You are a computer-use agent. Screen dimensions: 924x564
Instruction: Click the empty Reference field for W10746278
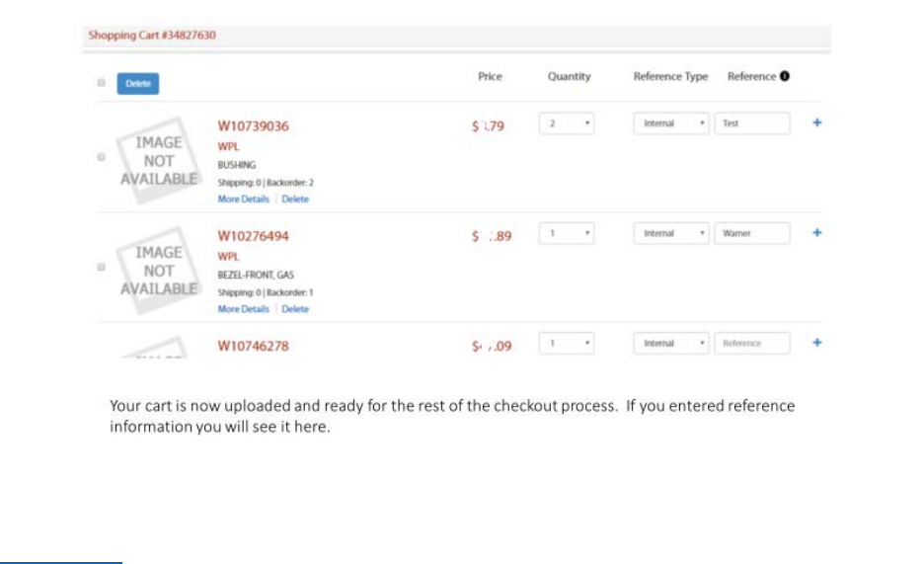coord(752,343)
